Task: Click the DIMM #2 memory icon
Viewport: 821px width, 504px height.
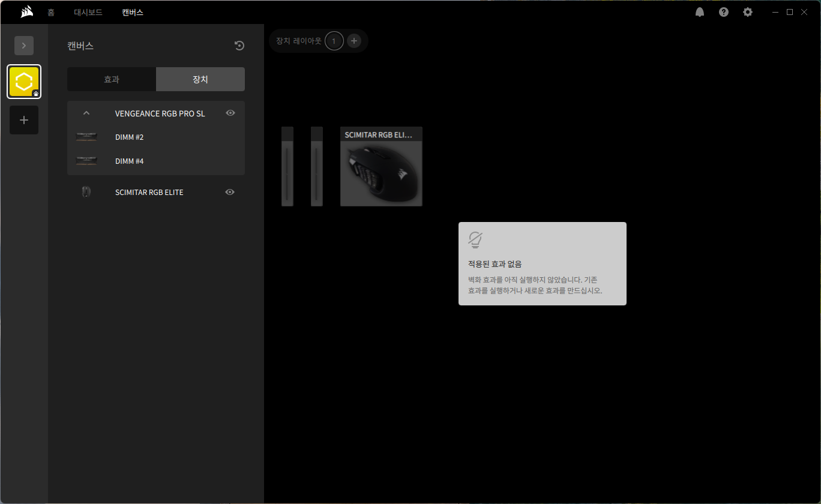Action: click(x=86, y=137)
